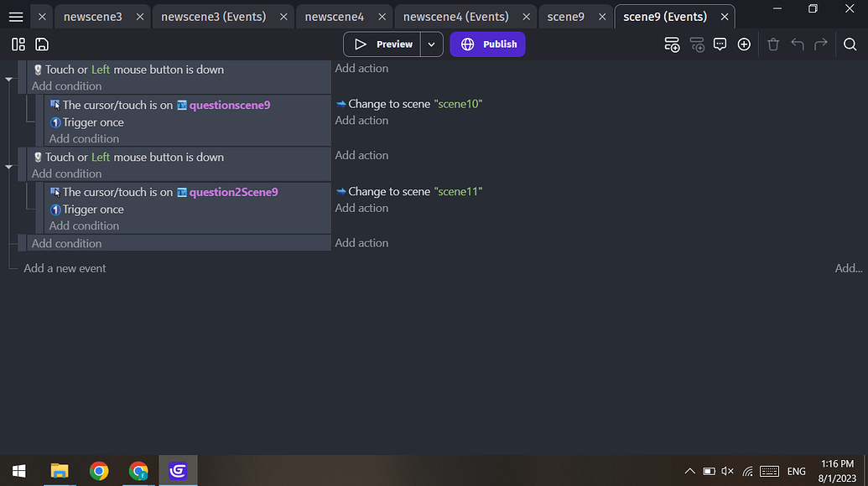Switch to newscene4 (Events) tab
The image size is (868, 486).
tap(455, 17)
